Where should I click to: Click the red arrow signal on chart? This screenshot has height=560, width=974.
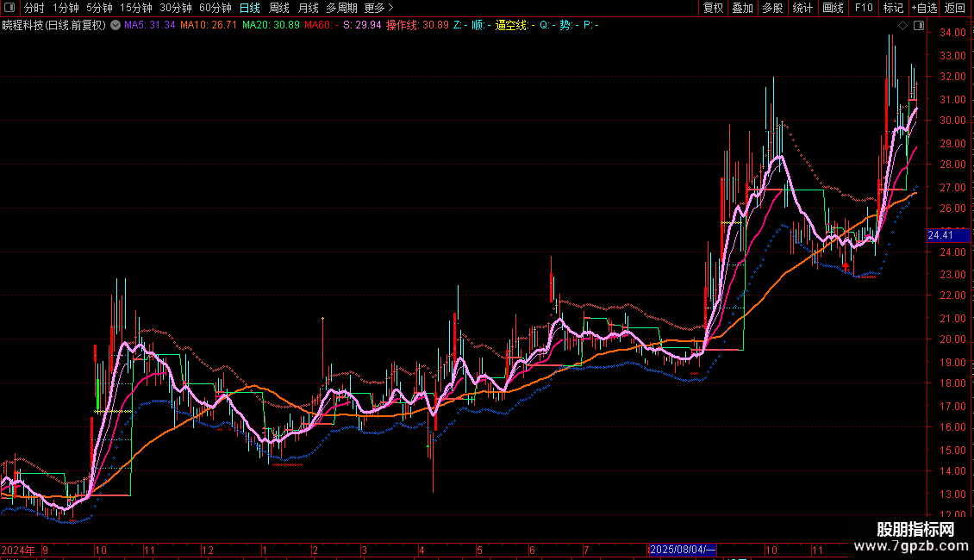tap(846, 265)
